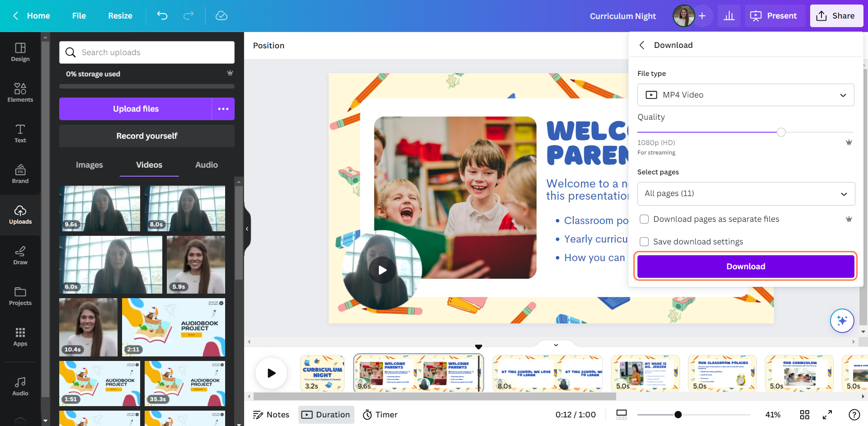The image size is (868, 426).
Task: Open Upload files more options menu
Action: click(223, 109)
